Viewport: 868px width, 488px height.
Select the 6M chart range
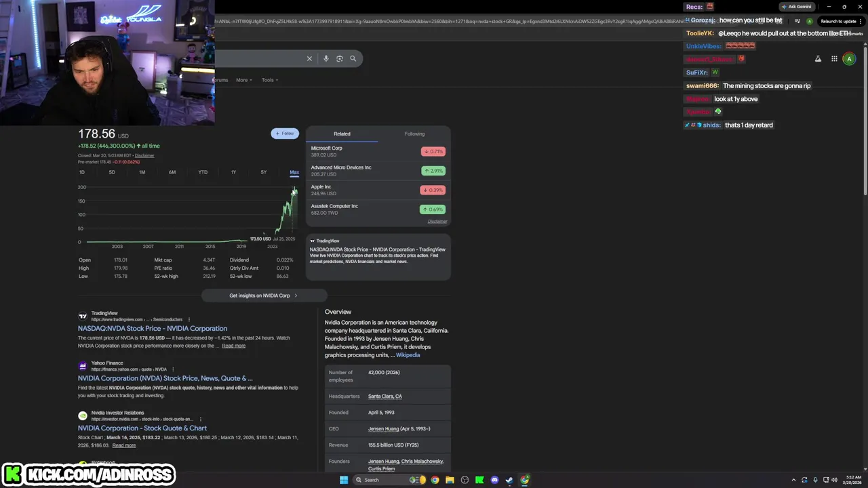click(x=172, y=172)
